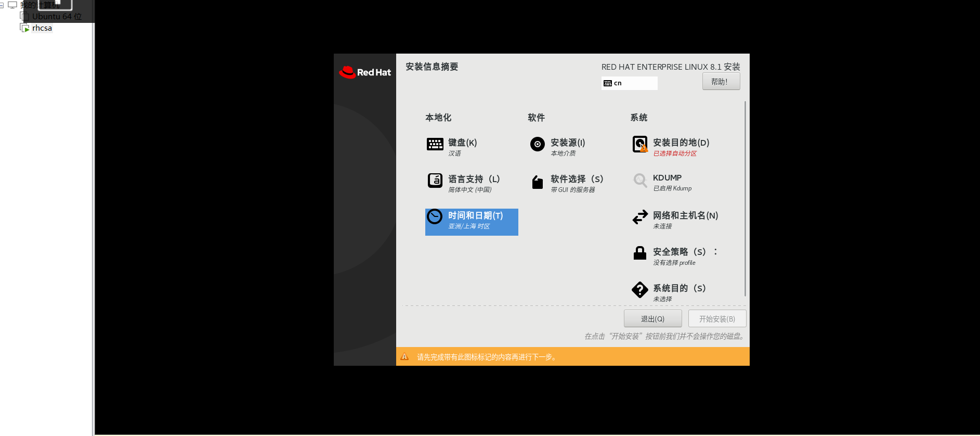Viewport: 980px width, 436px height.
Task: Select Ubuntu 64 位 in the VM tree
Action: point(57,17)
